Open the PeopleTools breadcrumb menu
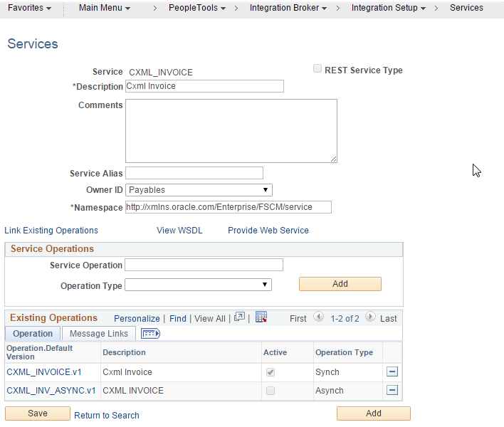504x427 pixels. tap(197, 8)
